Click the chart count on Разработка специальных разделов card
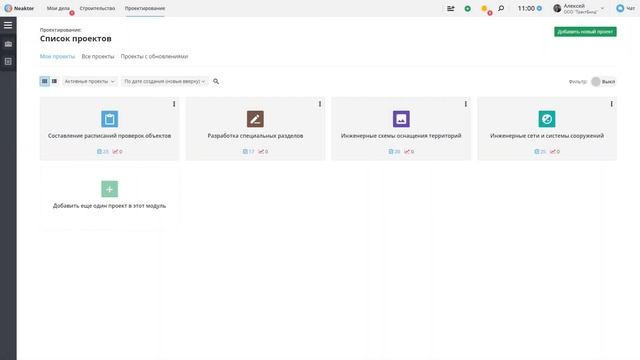This screenshot has height=360, width=640. coord(263,151)
